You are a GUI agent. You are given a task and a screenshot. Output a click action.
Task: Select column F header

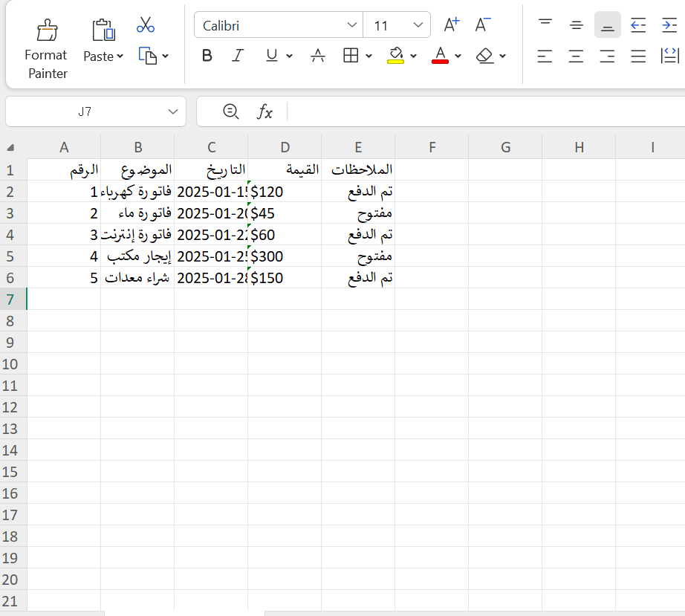432,147
